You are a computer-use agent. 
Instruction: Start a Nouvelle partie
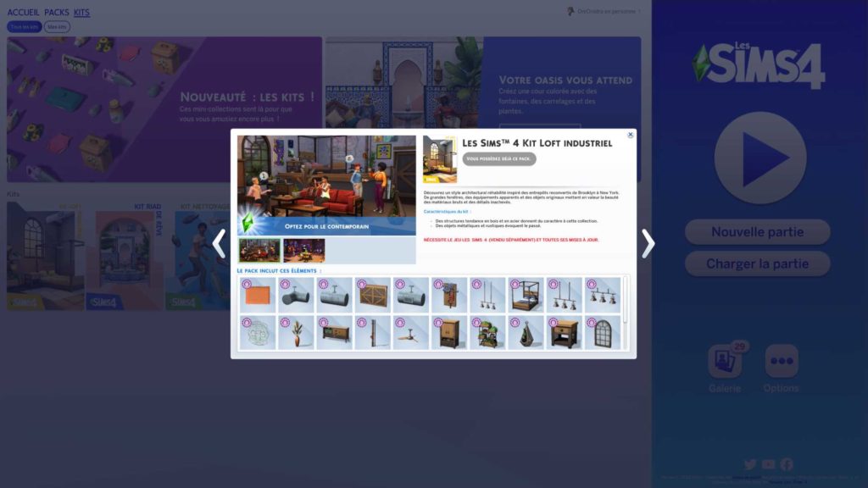tap(757, 232)
